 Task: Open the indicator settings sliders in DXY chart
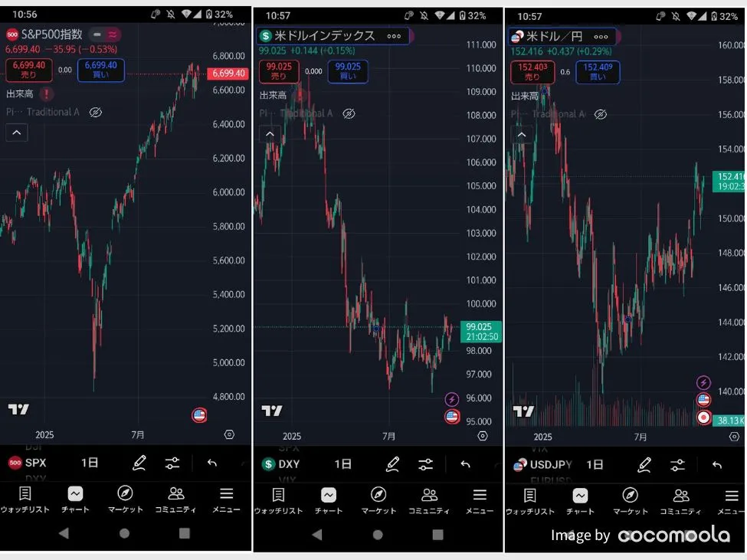pyautogui.click(x=426, y=464)
